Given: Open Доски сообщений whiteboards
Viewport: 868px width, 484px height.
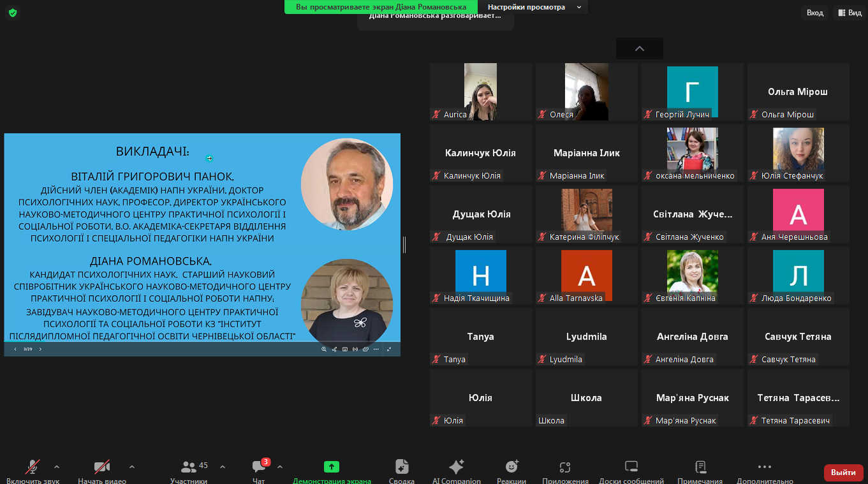Looking at the screenshot, I should tap(631, 467).
